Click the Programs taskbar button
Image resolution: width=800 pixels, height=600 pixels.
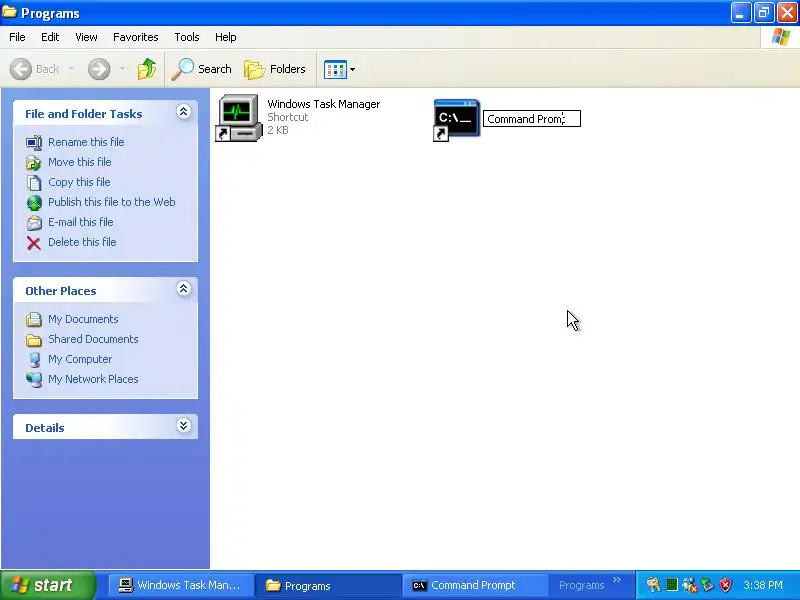327,585
